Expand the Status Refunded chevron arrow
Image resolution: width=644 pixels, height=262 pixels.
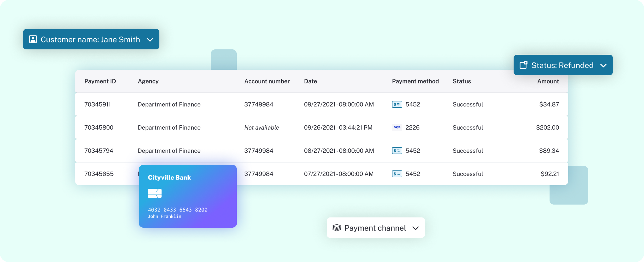(603, 65)
